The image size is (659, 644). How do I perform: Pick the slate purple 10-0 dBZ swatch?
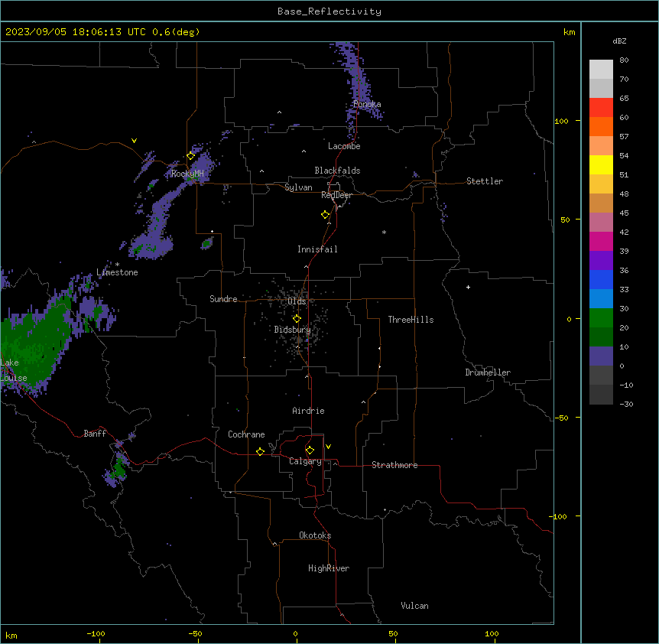click(x=601, y=356)
